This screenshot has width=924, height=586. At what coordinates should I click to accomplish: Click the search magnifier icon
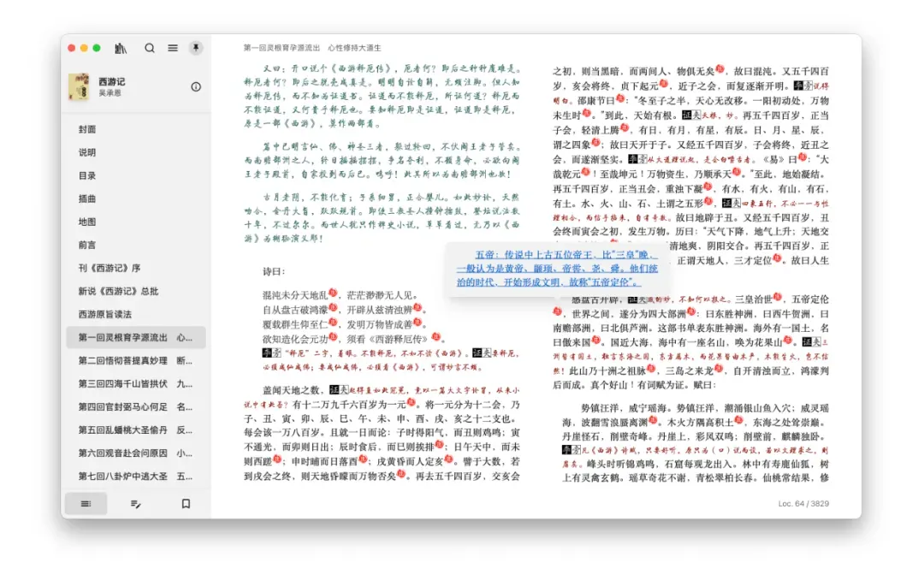tap(150, 48)
